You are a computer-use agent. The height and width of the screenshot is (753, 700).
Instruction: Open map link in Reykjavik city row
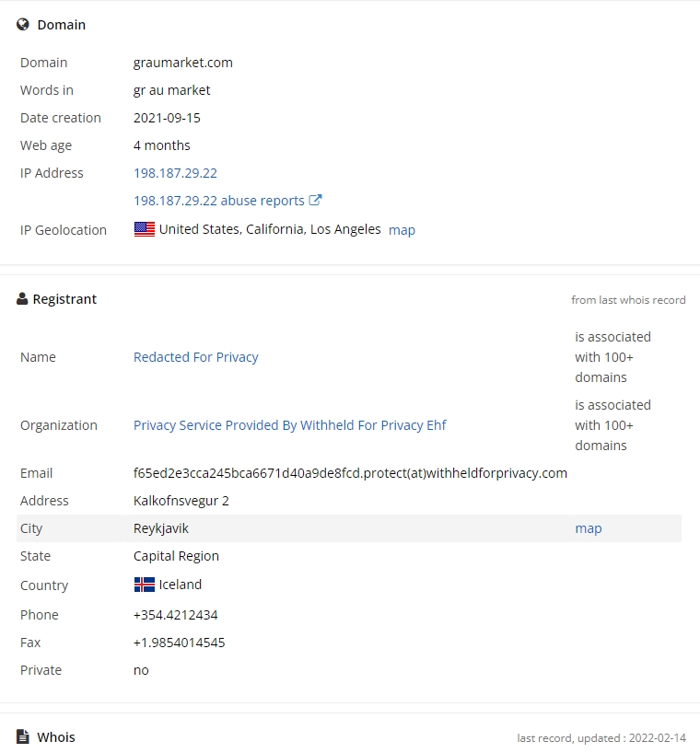tap(589, 528)
